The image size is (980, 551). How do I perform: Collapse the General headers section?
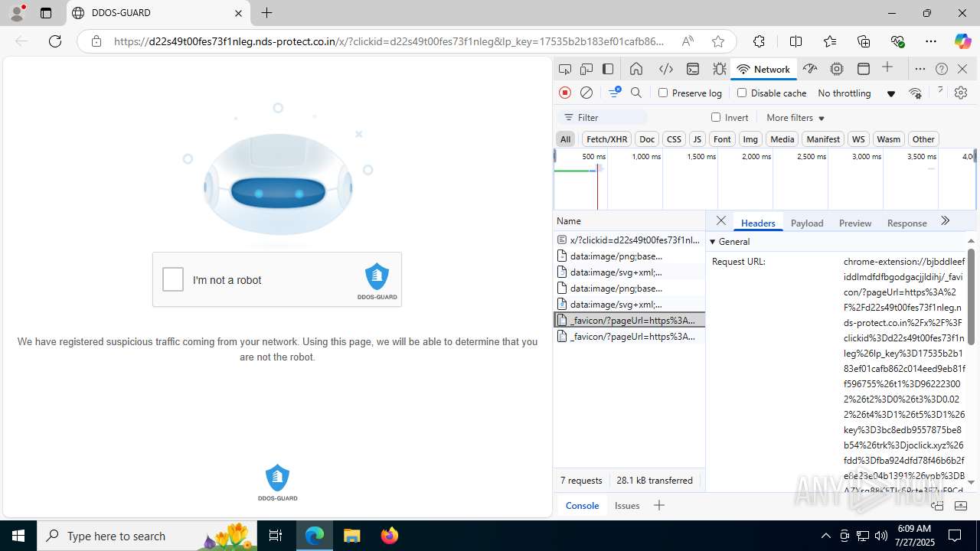click(x=713, y=241)
